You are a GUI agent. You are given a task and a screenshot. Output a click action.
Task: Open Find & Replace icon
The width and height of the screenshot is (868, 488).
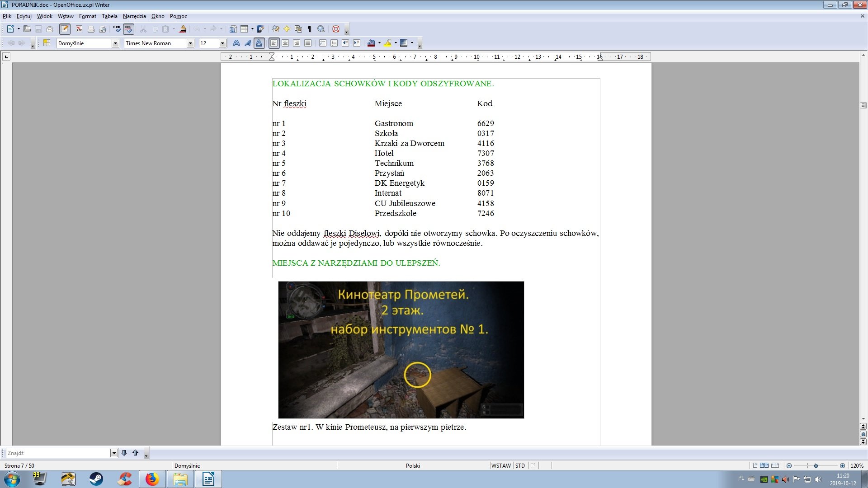[275, 29]
